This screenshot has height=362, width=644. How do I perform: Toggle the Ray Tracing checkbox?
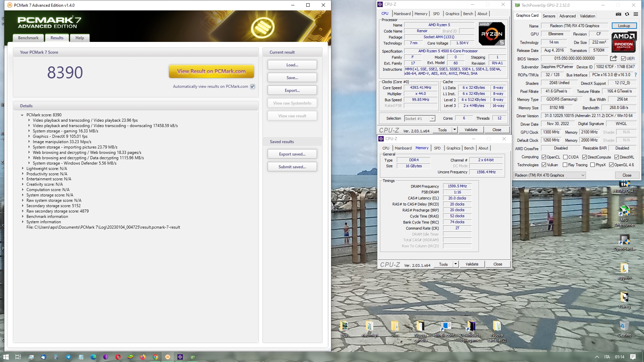click(x=565, y=165)
